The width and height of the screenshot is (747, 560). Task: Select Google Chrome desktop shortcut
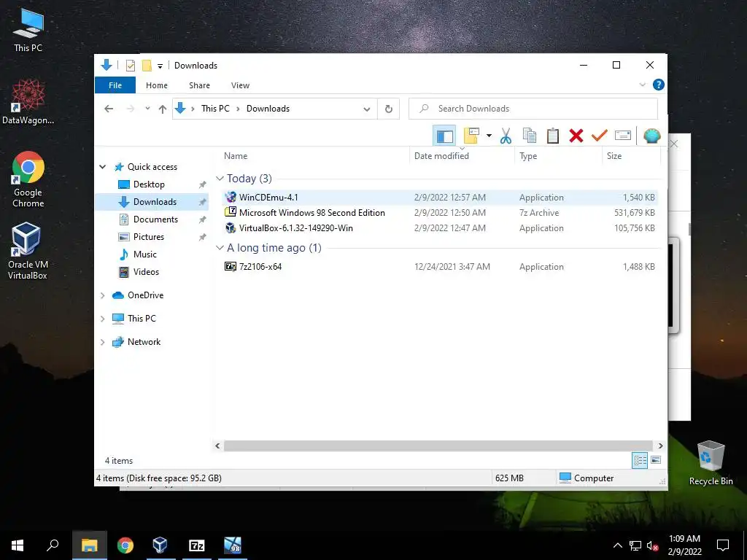pyautogui.click(x=28, y=179)
